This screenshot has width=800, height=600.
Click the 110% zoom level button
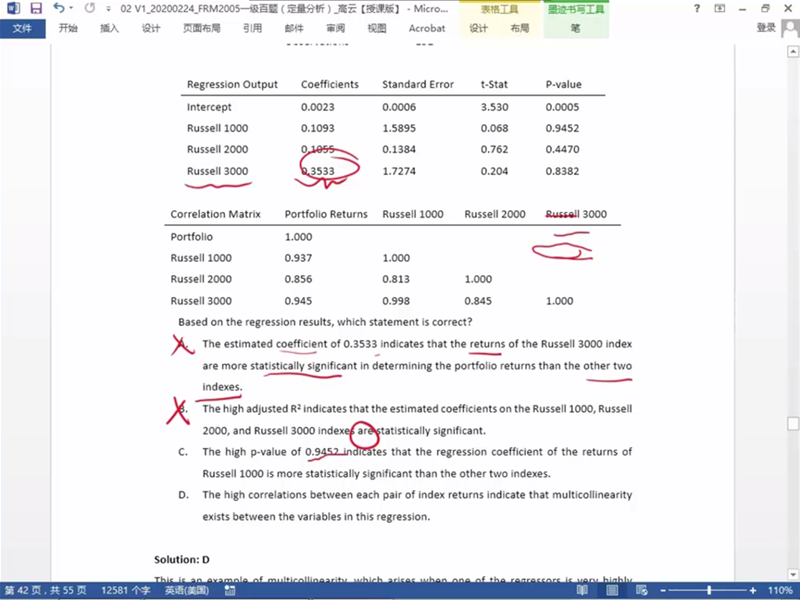780,591
